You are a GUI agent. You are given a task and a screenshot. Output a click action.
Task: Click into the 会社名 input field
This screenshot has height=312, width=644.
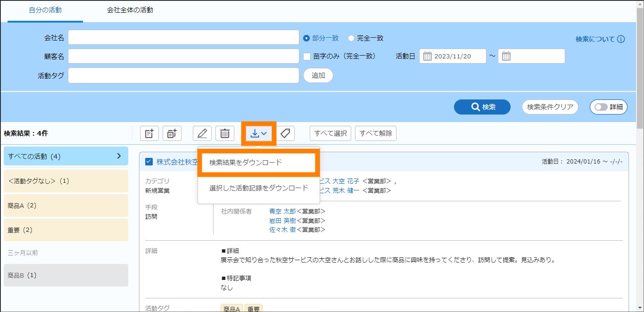[183, 38]
